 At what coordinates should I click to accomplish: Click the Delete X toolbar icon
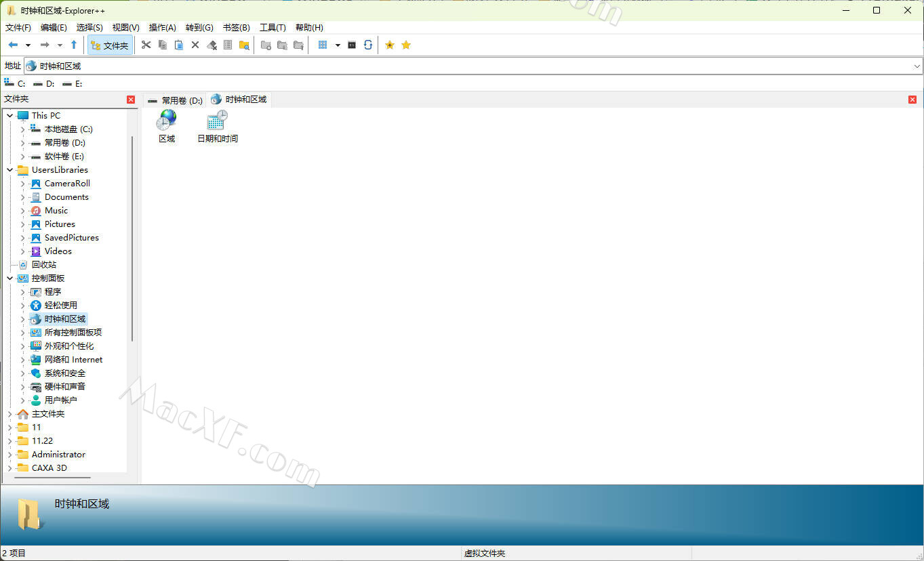point(195,45)
